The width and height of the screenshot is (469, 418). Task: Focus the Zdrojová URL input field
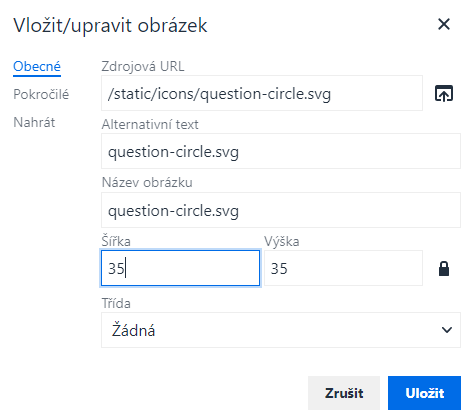262,93
